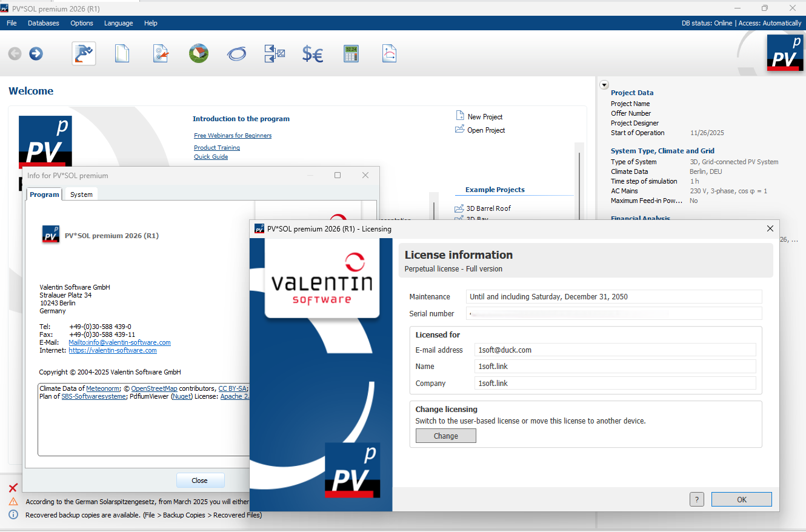
Task: Open the Quick Guide link
Action: (x=211, y=157)
